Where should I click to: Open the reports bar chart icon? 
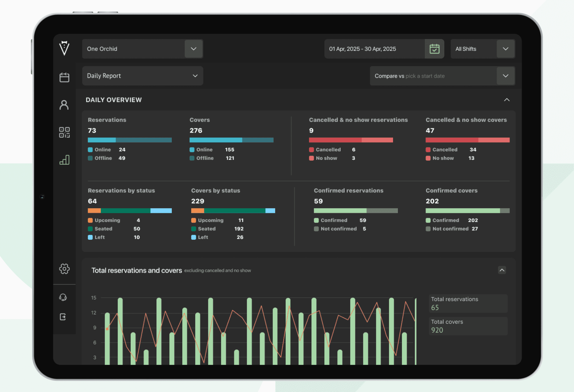[64, 160]
